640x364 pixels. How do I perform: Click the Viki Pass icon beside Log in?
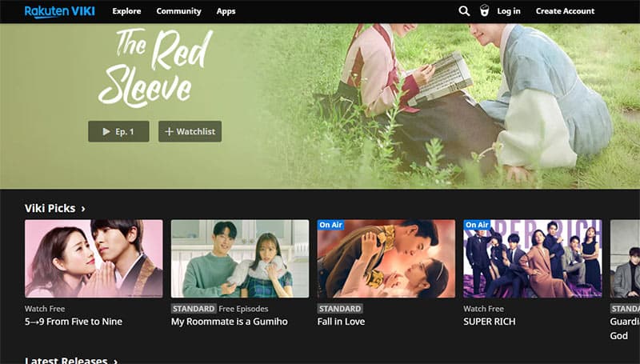(484, 11)
